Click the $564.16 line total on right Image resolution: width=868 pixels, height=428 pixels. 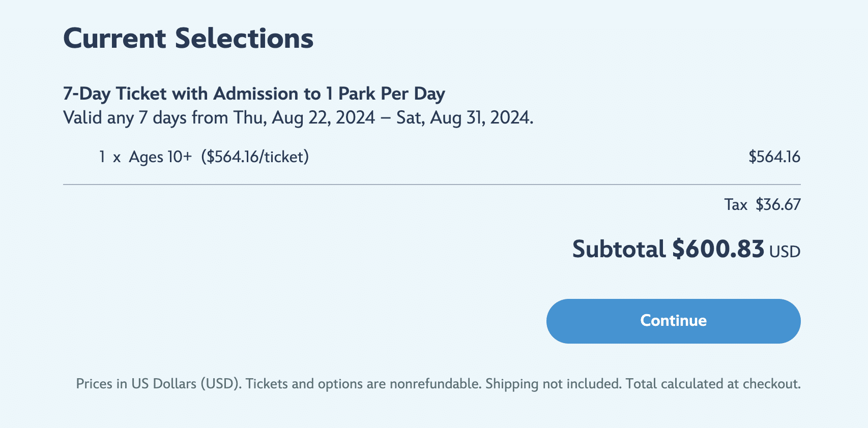coord(774,157)
